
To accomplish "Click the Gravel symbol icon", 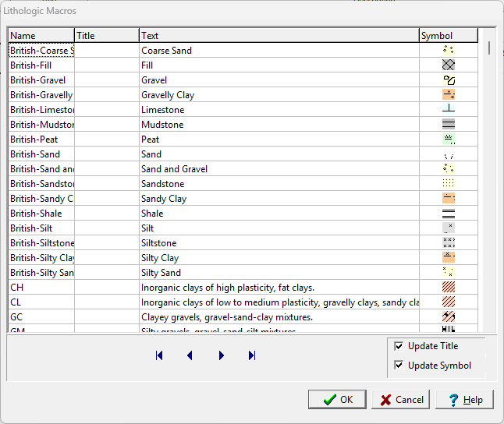I will pos(448,80).
